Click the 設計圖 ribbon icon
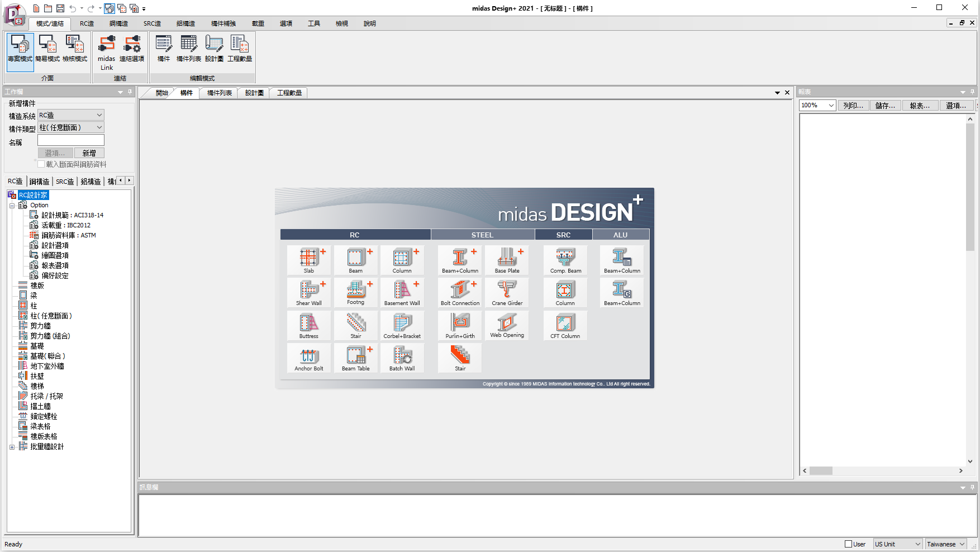980x552 pixels. [214, 49]
